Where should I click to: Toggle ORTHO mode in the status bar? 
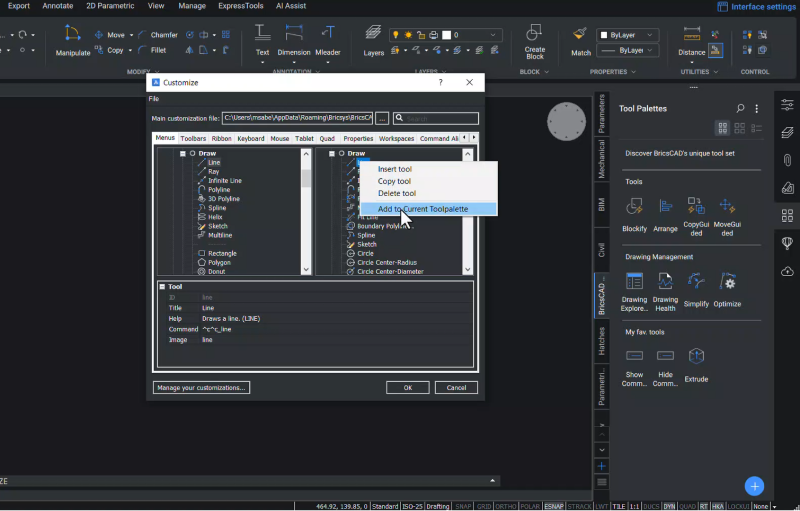point(506,506)
